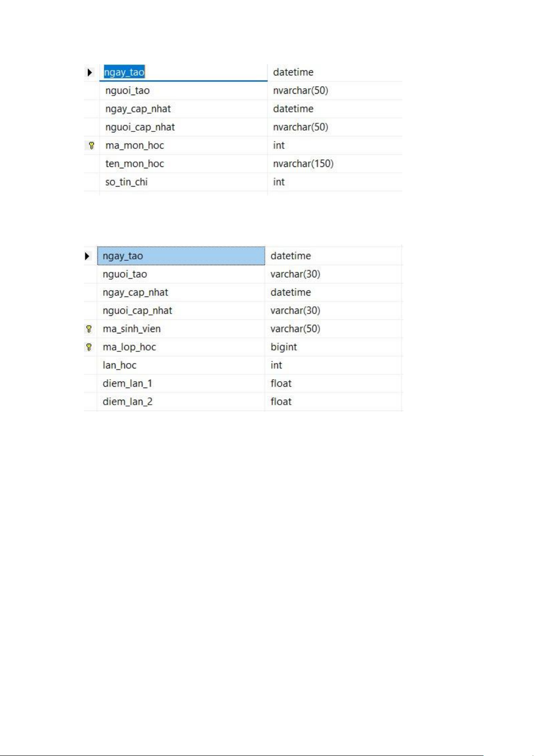Click the int data type of lan_hoc
The height and width of the screenshot is (756, 535).
[x=276, y=365]
